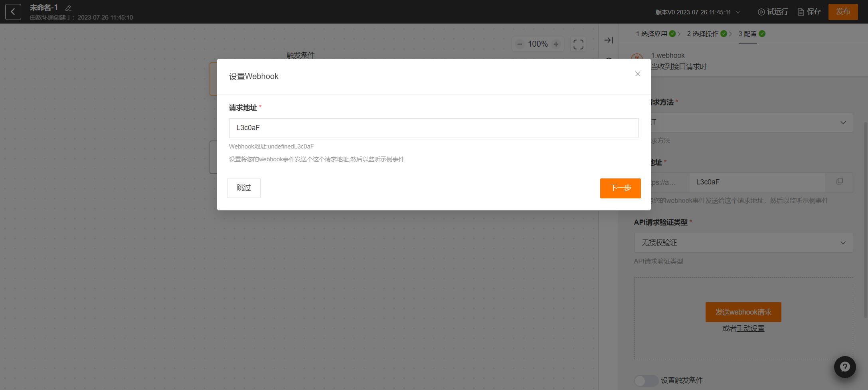Image resolution: width=868 pixels, height=390 pixels.
Task: Click the zoom out minus icon
Action: (x=520, y=44)
